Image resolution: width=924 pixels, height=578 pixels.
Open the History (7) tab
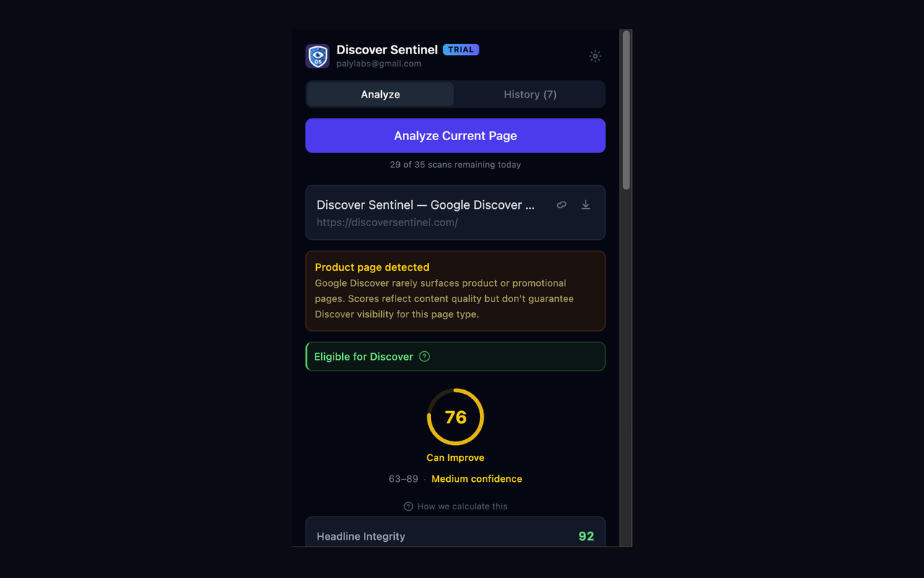pos(530,95)
